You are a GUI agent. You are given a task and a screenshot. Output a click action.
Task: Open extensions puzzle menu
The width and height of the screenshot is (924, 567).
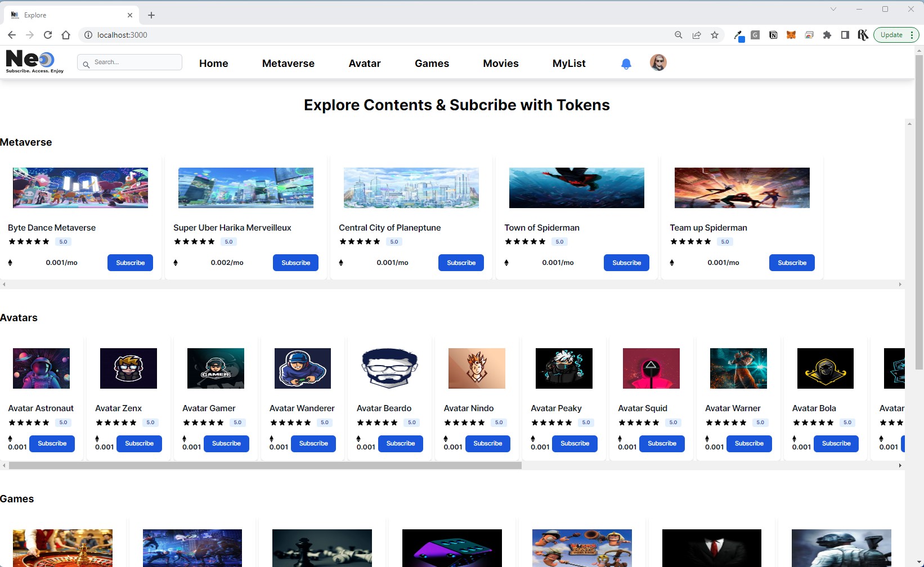pos(827,35)
